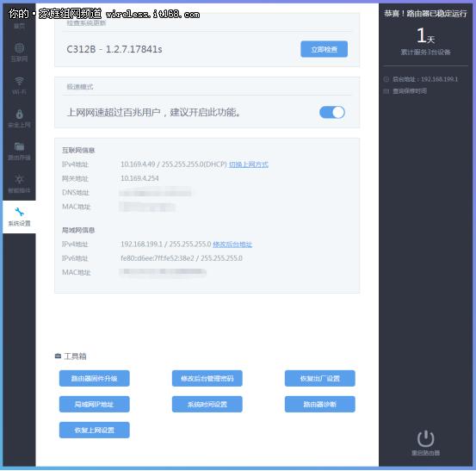Click the 路由器固件升级 button

click(x=95, y=378)
